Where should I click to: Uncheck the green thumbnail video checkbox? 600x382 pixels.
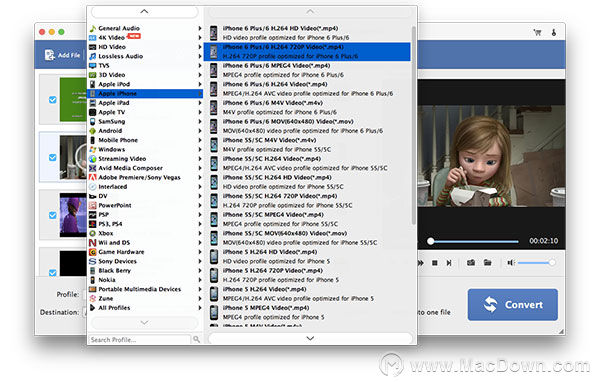coord(53,100)
